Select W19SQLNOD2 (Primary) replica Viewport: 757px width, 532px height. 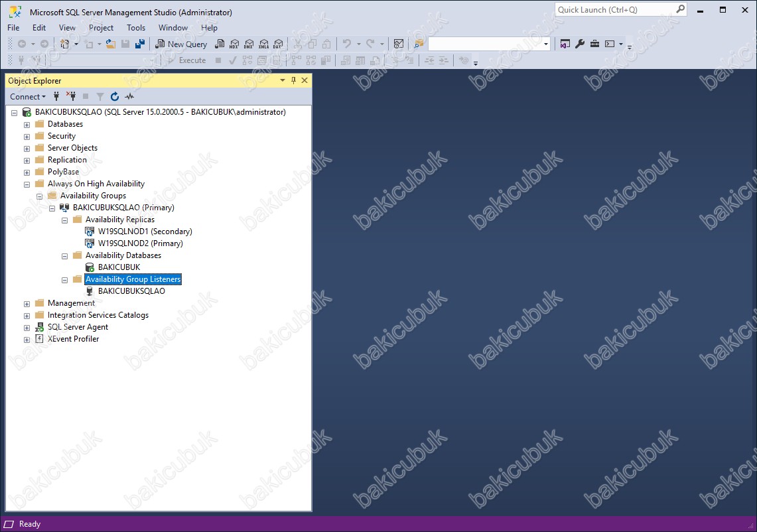(x=141, y=243)
